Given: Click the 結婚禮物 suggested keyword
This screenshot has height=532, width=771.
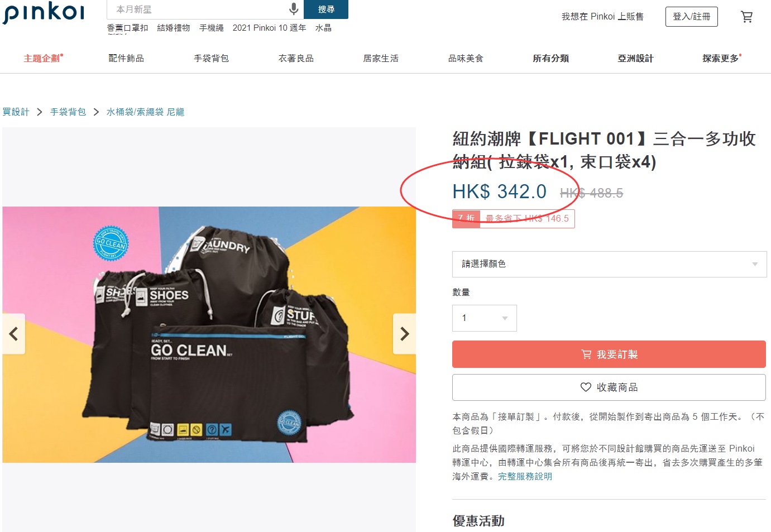Looking at the screenshot, I should click(174, 28).
